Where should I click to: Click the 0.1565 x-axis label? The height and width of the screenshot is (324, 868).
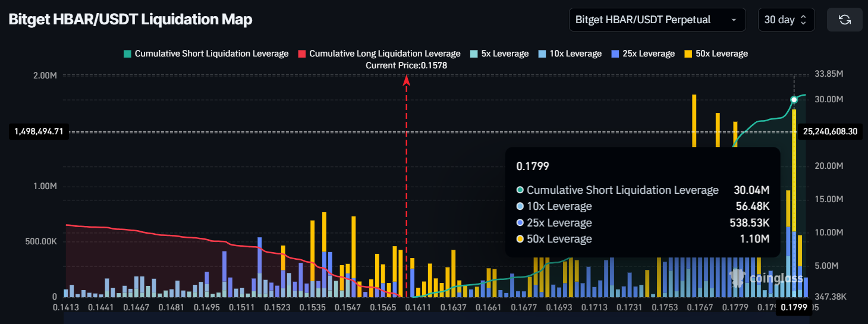point(383,307)
